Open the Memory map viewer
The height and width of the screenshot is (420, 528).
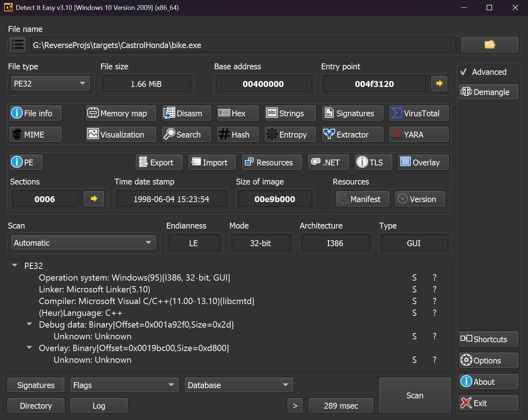point(120,113)
